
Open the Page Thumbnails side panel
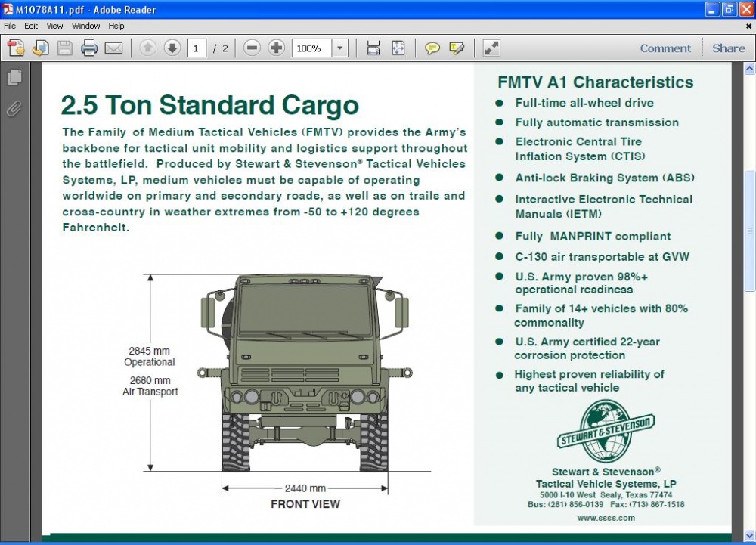(x=14, y=77)
